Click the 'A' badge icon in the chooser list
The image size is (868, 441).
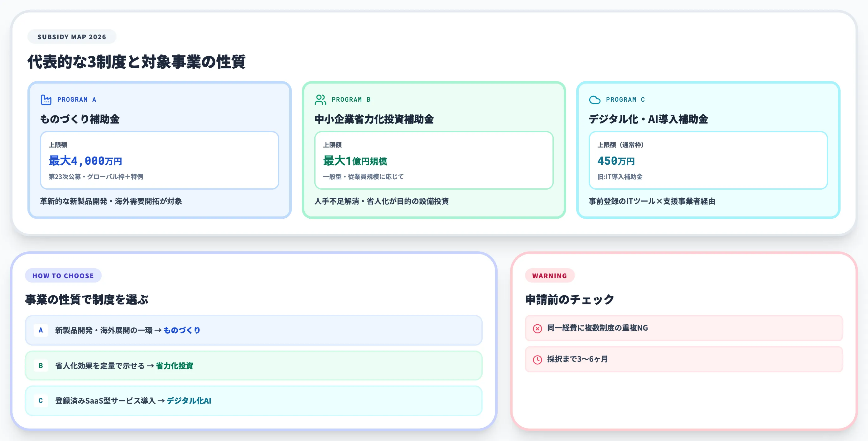click(x=41, y=330)
